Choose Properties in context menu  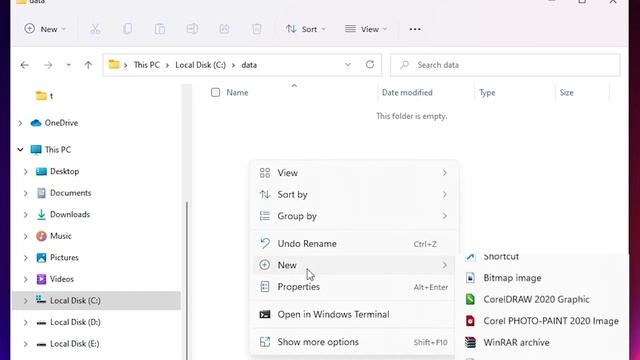click(x=354, y=287)
